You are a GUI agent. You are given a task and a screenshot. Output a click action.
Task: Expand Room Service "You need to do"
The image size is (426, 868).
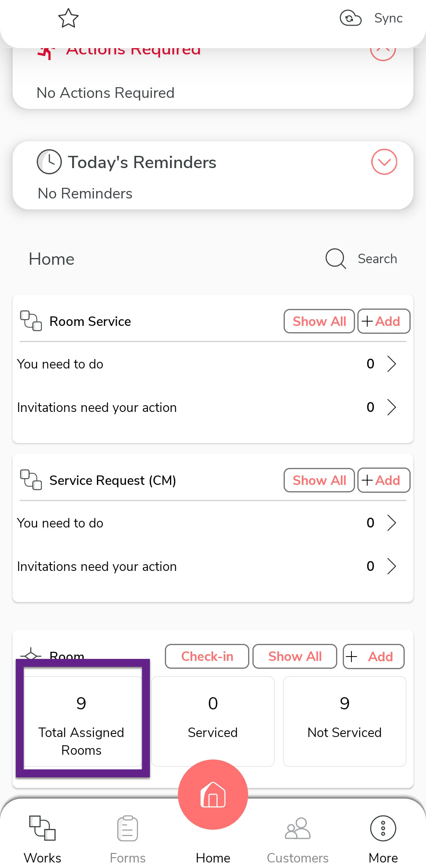(x=391, y=364)
